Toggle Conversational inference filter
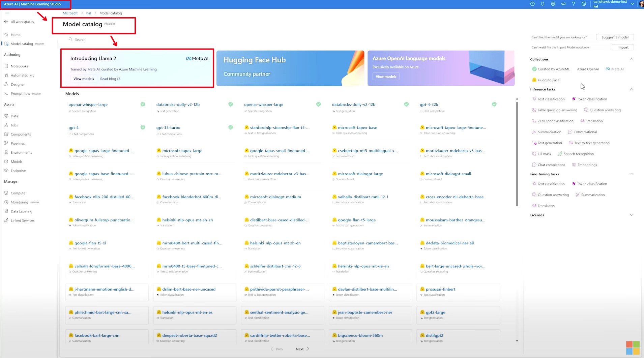The width and height of the screenshot is (644, 358). click(582, 132)
